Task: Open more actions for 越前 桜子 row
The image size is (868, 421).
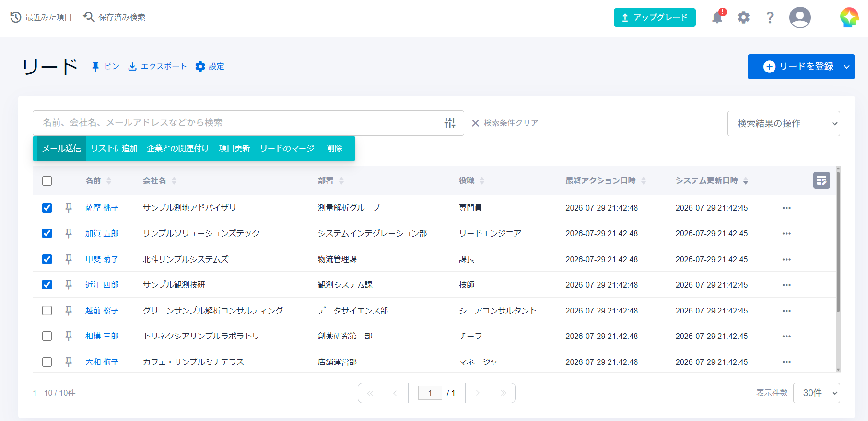Action: click(x=786, y=311)
